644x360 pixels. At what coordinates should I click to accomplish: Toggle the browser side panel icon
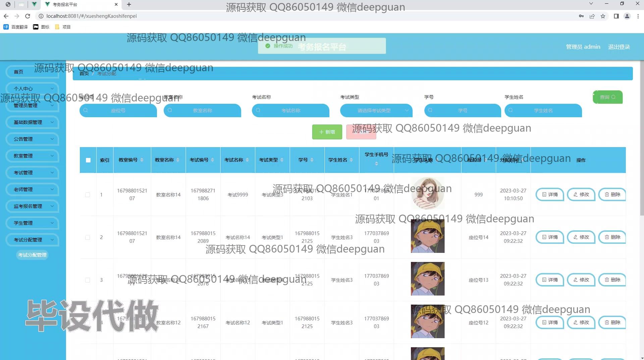click(616, 16)
